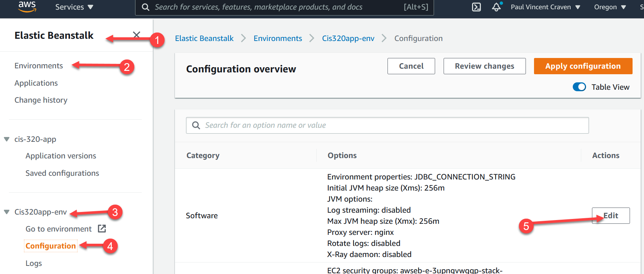Click the Environments breadcrumb link
This screenshot has width=644, height=274.
tap(278, 38)
